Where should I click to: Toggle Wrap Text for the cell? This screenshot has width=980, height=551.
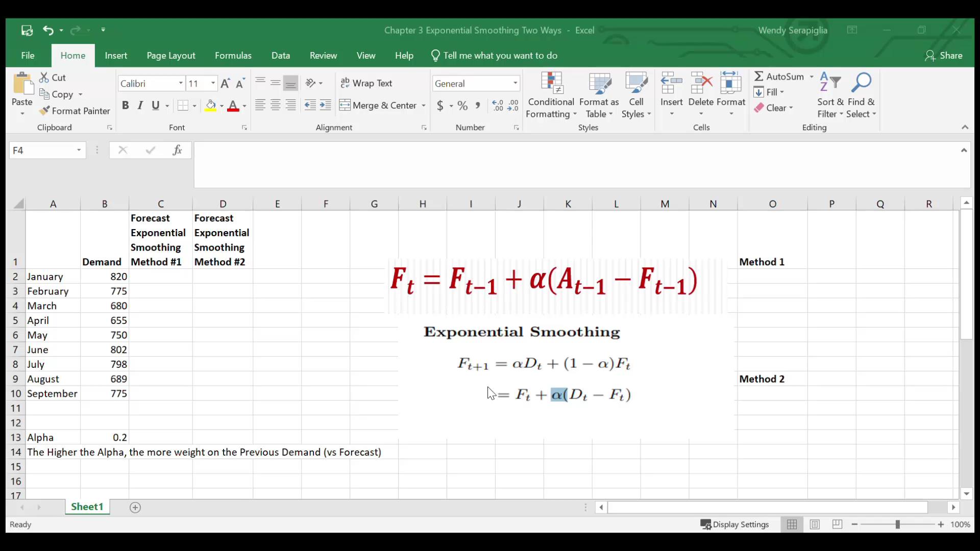point(366,83)
